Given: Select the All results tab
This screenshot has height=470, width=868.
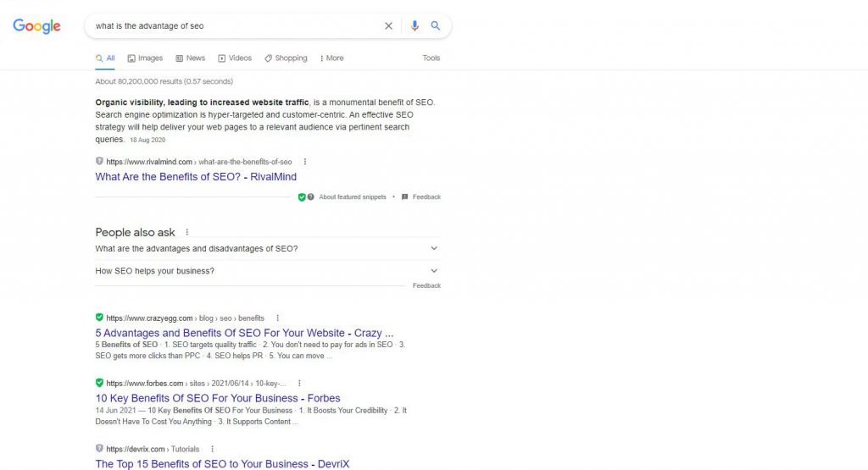Looking at the screenshot, I should (x=105, y=58).
